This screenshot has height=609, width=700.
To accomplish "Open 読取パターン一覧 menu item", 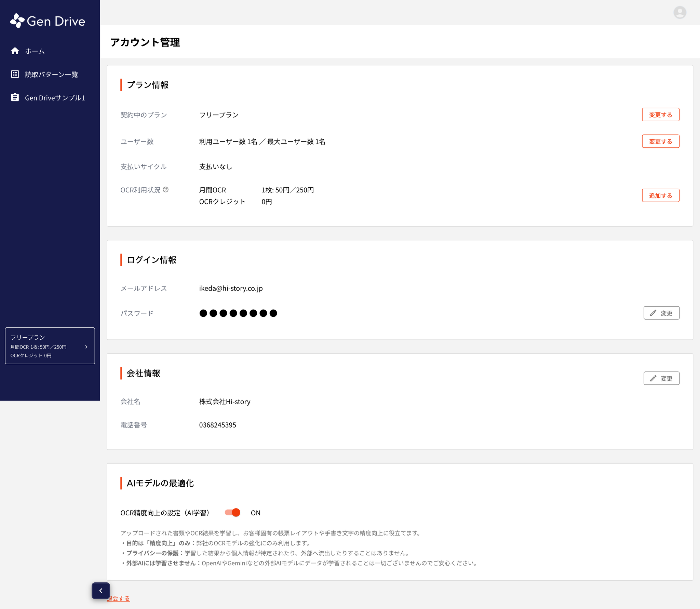I will click(51, 75).
